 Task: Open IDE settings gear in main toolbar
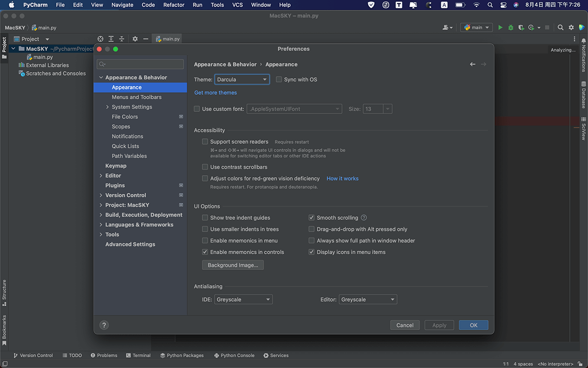pyautogui.click(x=571, y=27)
